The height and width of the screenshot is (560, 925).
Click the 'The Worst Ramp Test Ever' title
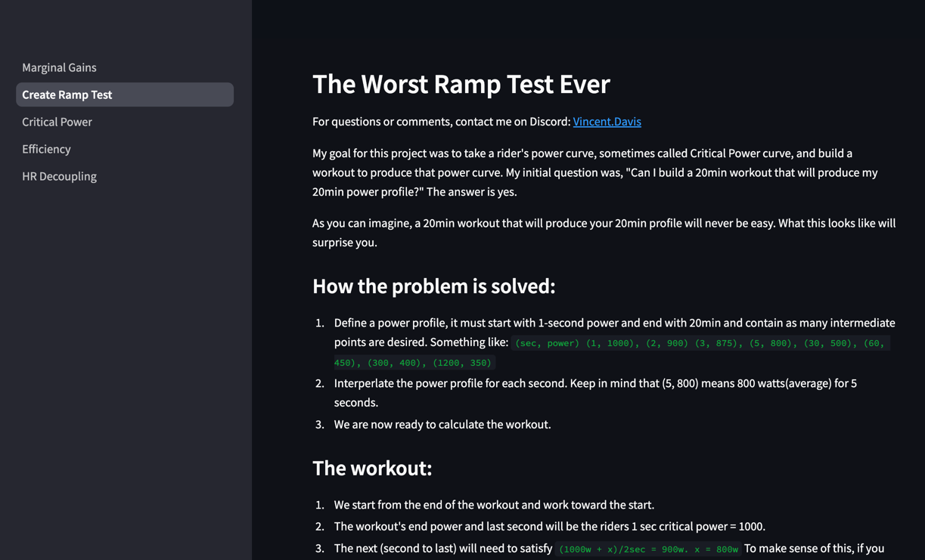click(461, 84)
